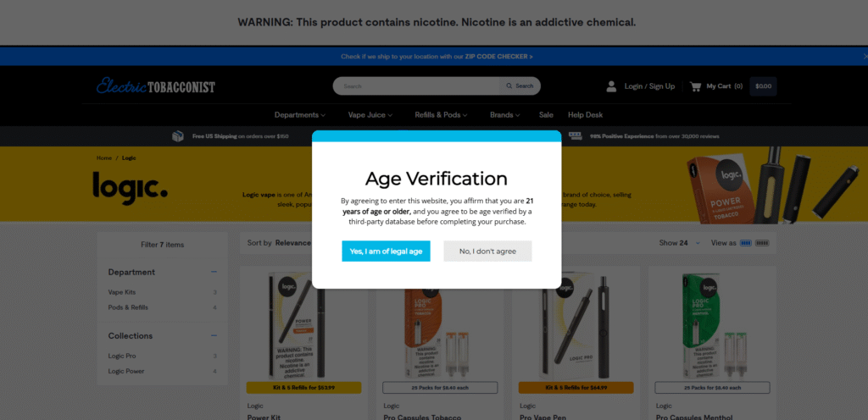Collapse the Collections filter section
The width and height of the screenshot is (868, 420).
point(214,335)
